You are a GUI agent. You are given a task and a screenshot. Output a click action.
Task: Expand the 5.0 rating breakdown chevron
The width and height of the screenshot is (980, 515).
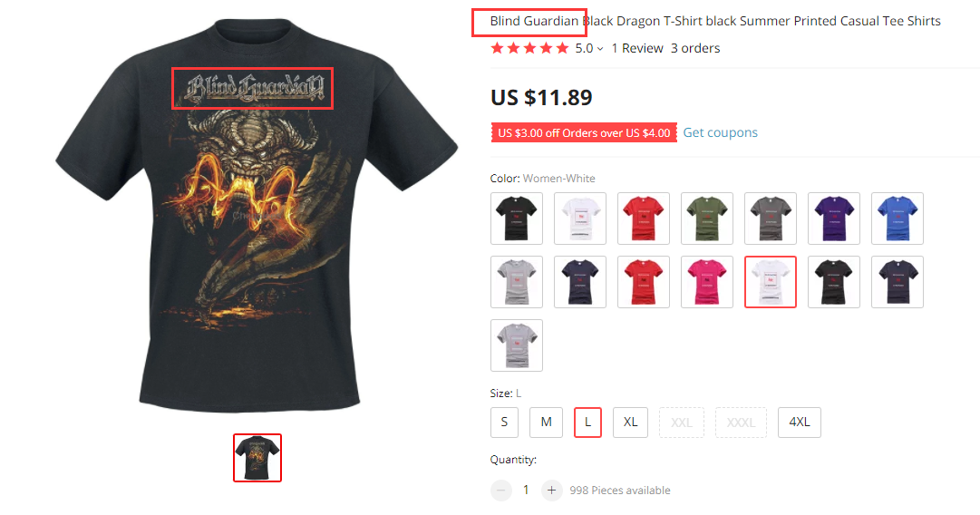point(600,49)
